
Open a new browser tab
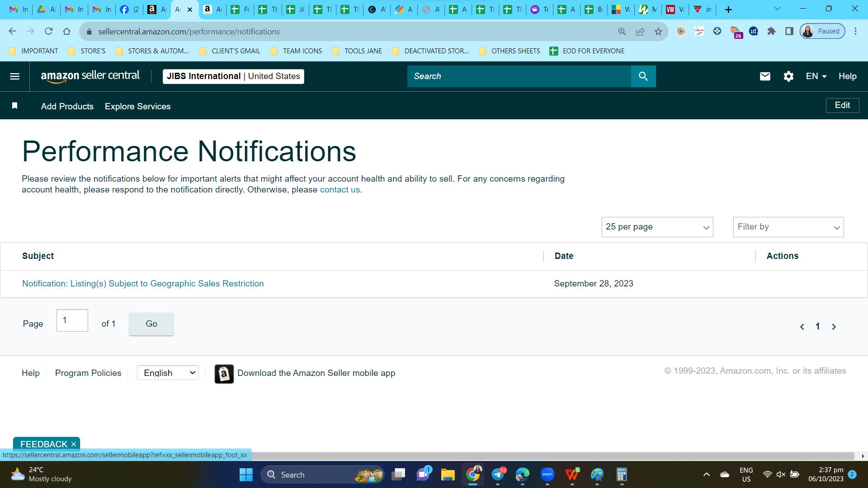pyautogui.click(x=728, y=9)
